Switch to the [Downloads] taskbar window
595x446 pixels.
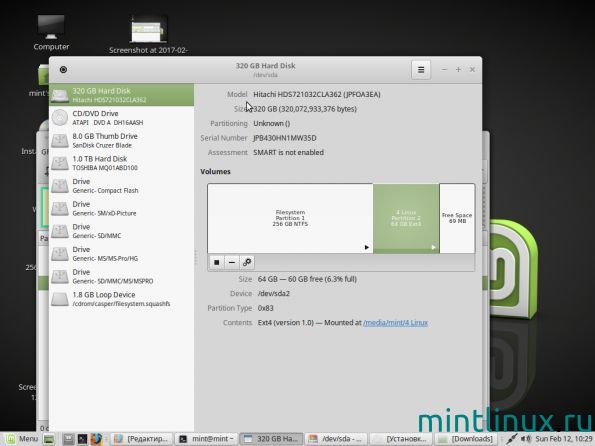[466, 439]
